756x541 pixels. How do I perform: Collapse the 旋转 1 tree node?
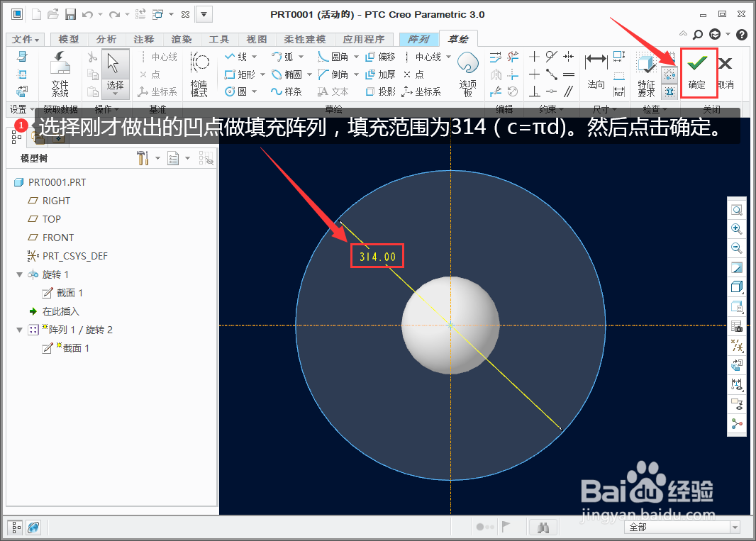coord(19,274)
